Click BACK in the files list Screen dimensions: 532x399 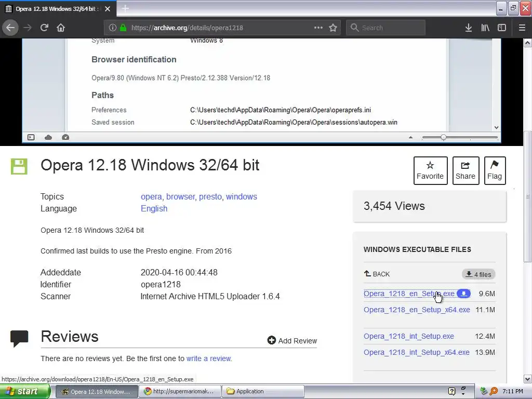[x=377, y=274]
